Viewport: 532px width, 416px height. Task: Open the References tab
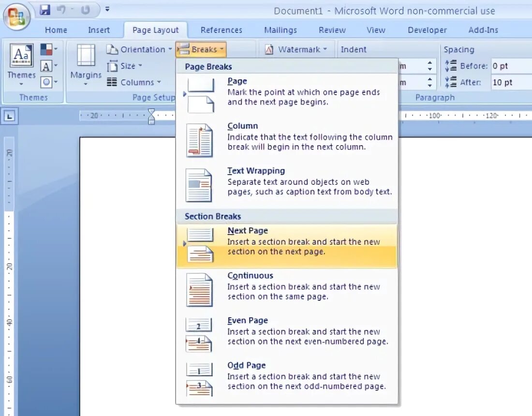pos(221,30)
